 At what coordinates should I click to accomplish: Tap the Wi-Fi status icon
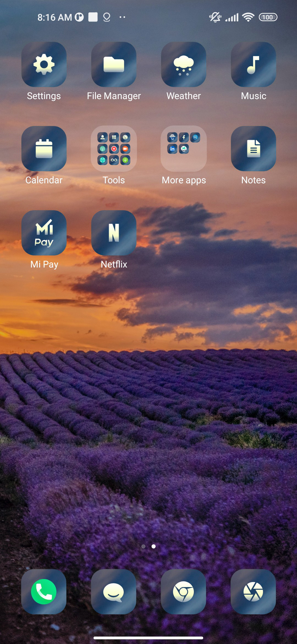click(248, 17)
